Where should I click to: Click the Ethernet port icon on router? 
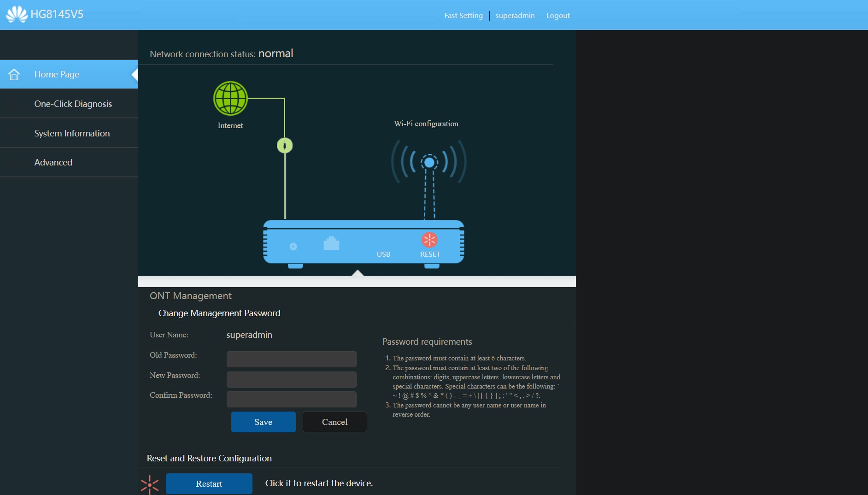point(331,243)
